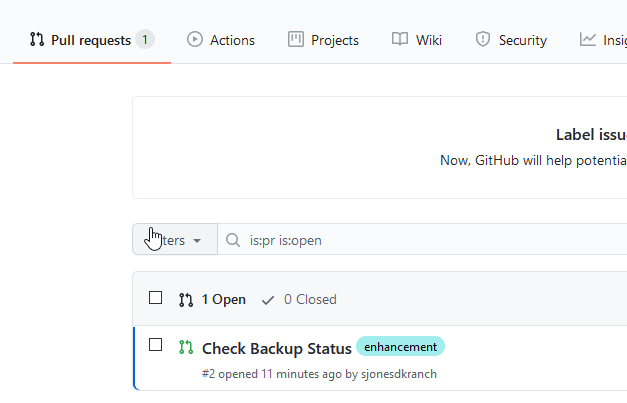Check the box for Check Backup Status
This screenshot has height=403, width=627.
[155, 345]
